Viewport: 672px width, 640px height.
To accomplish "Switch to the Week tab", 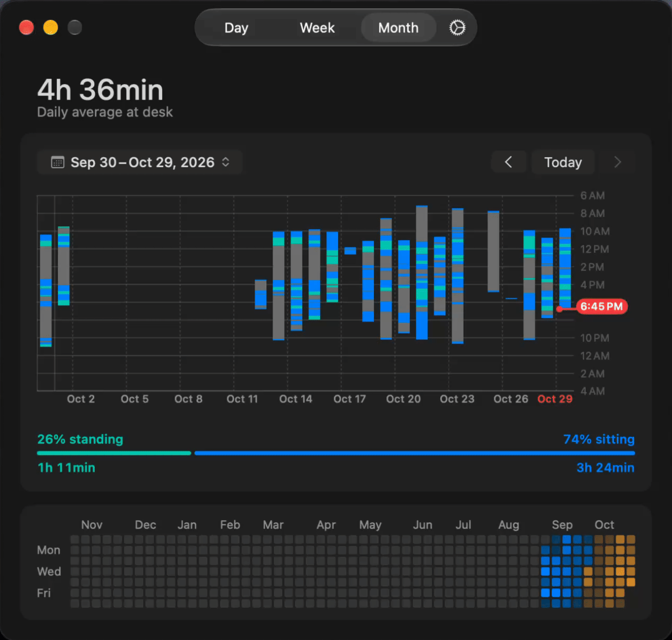I will (317, 28).
